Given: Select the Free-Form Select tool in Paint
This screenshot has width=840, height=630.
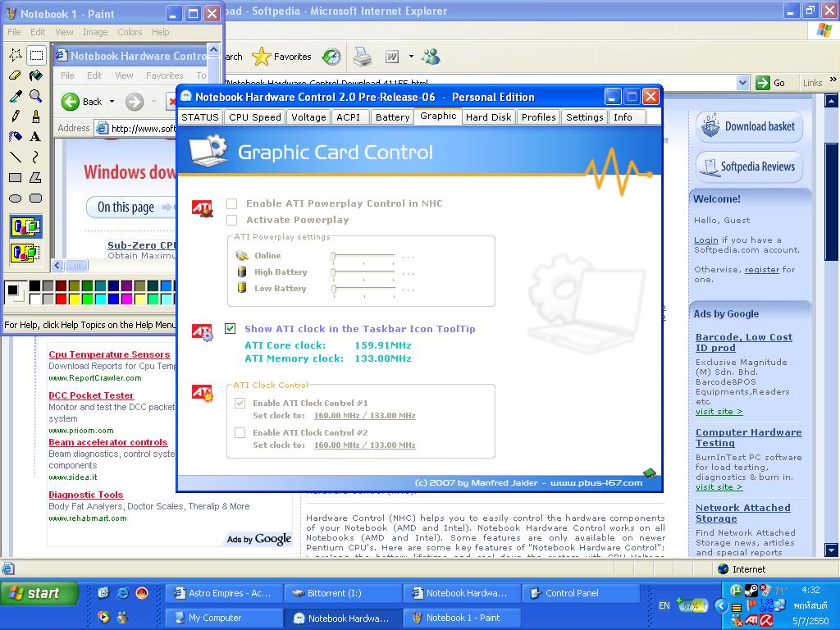Looking at the screenshot, I should (x=16, y=55).
